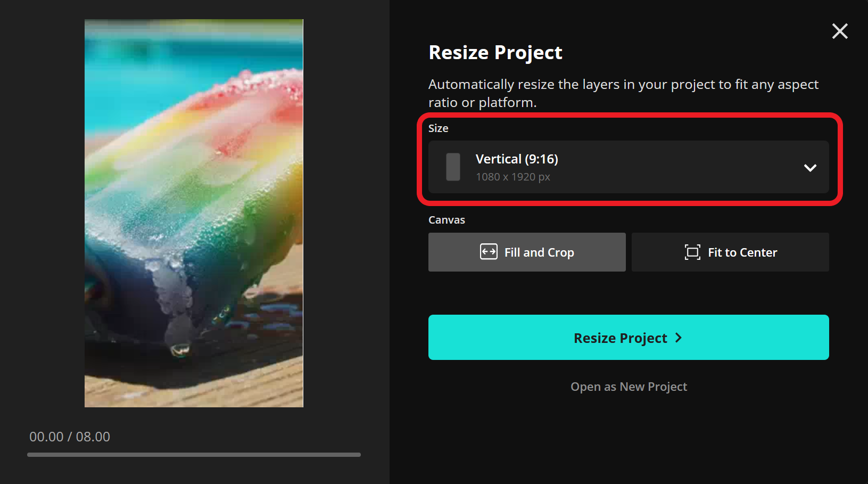This screenshot has height=484, width=868.
Task: Click the Resize Project button
Action: point(629,338)
